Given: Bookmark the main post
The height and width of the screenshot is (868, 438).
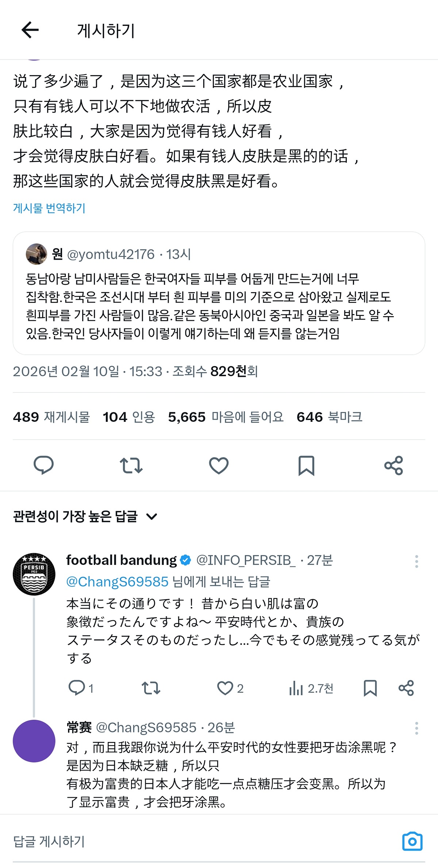Looking at the screenshot, I should click(306, 465).
